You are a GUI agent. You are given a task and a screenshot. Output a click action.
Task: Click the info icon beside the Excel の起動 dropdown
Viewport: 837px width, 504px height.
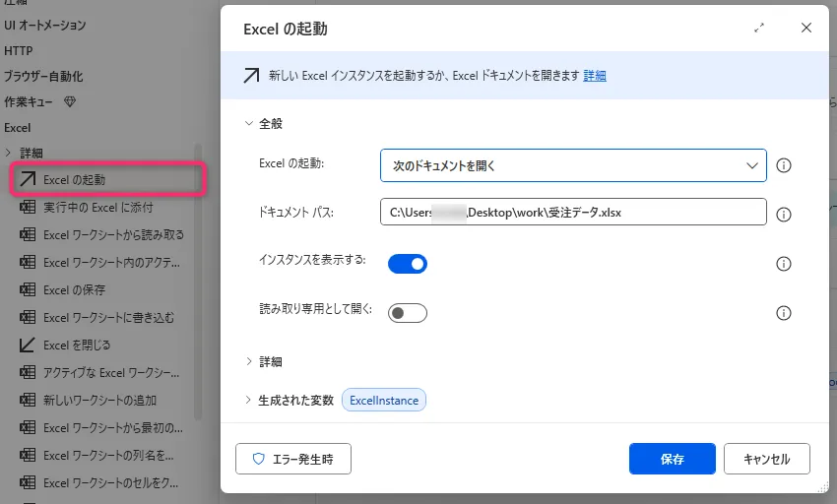784,165
